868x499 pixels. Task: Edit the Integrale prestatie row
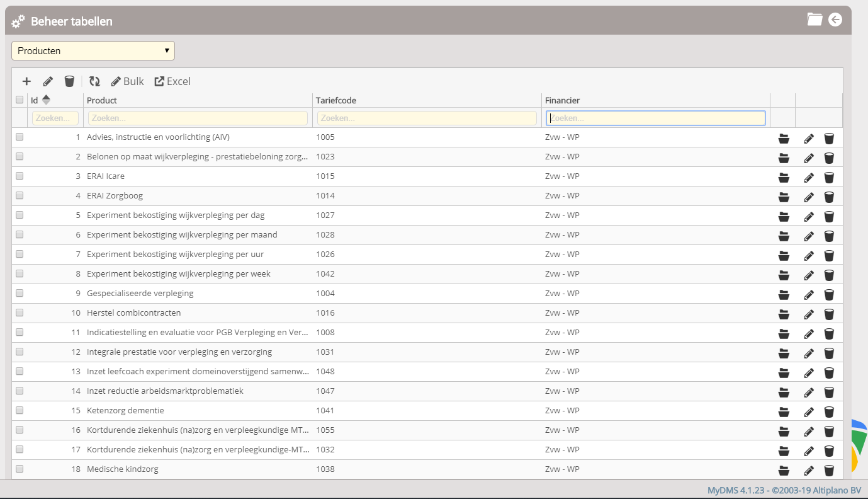(809, 353)
